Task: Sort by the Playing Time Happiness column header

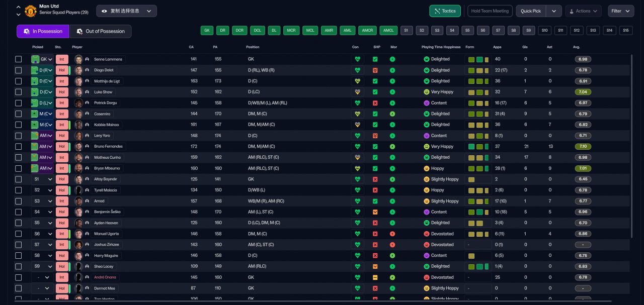Action: [441, 47]
